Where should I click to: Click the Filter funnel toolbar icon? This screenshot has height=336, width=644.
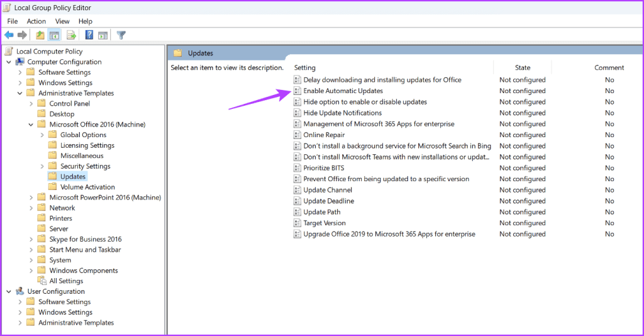coord(121,35)
